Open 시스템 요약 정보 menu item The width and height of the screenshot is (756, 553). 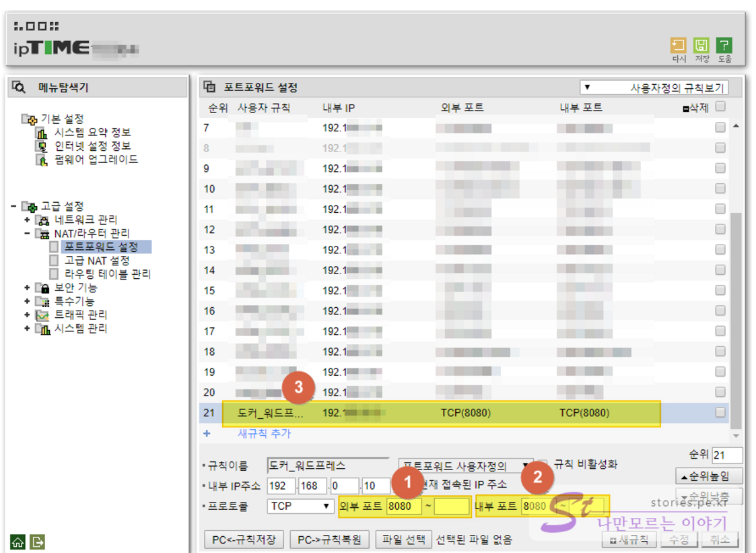click(x=92, y=132)
